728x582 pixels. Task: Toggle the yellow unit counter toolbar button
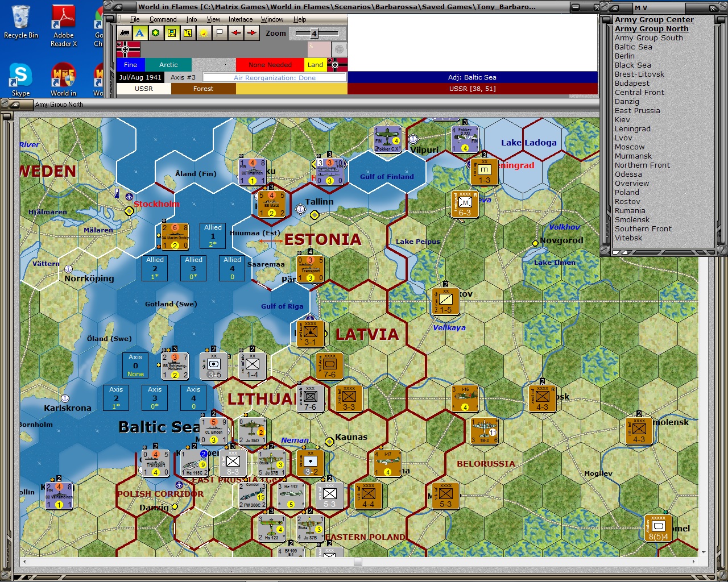[172, 33]
